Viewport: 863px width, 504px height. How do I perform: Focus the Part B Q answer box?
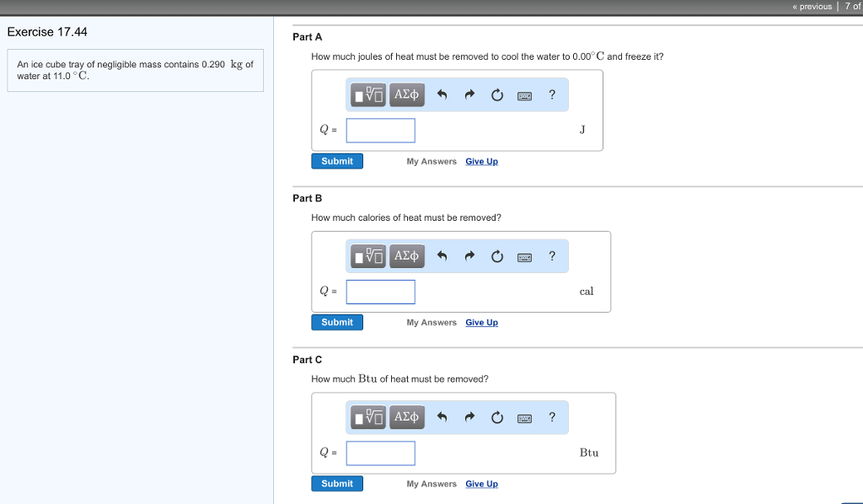tap(380, 292)
